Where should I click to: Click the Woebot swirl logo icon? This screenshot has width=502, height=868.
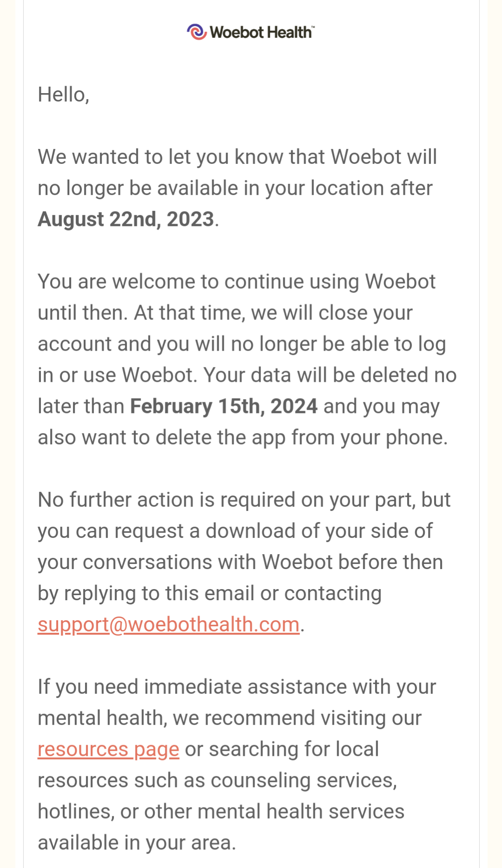click(x=197, y=32)
